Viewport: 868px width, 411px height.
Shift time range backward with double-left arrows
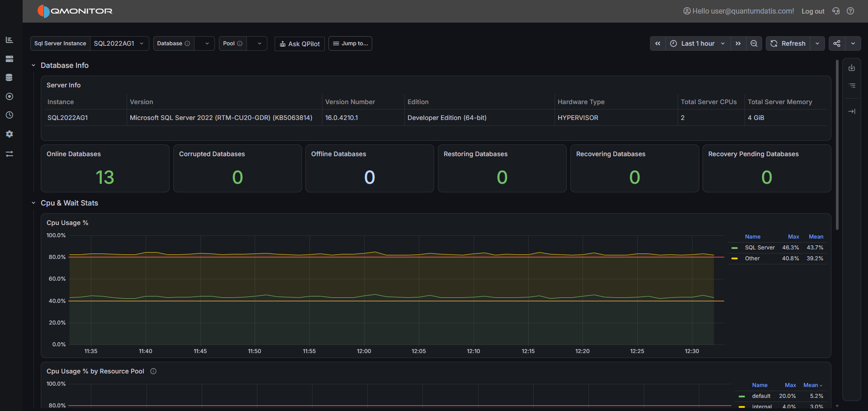coord(658,43)
